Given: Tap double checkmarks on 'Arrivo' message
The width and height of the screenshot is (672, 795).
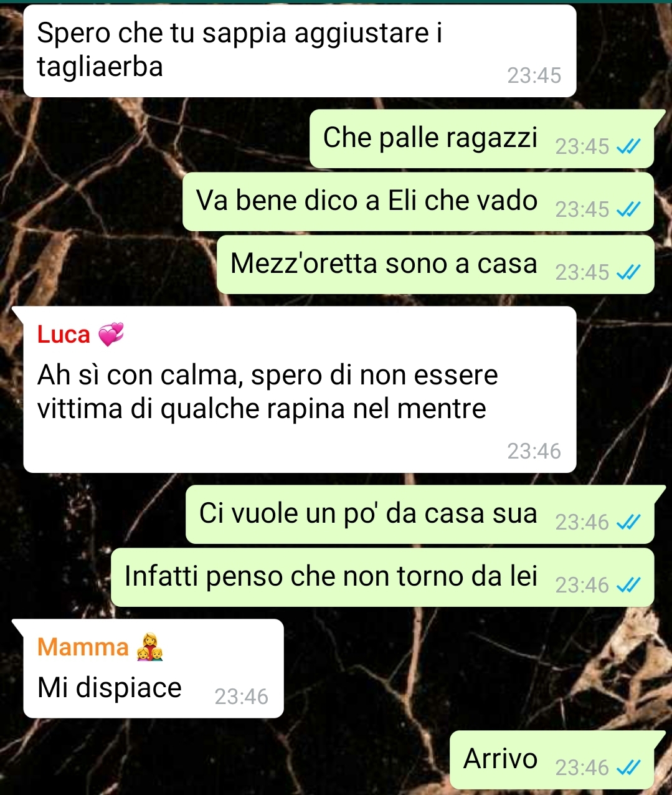Looking at the screenshot, I should [x=628, y=768].
